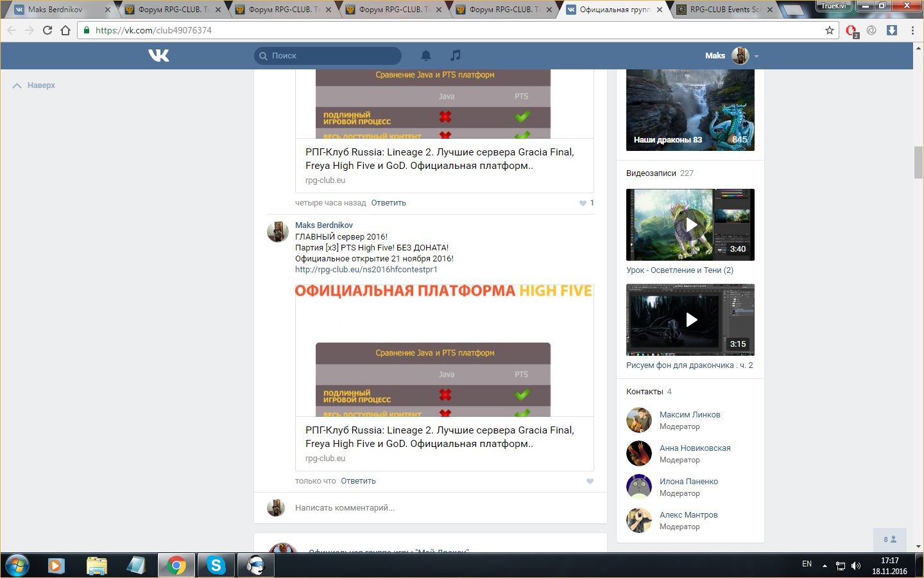Image resolution: width=924 pixels, height=578 pixels.
Task: Open the notebook app taskbar icon
Action: click(x=136, y=566)
